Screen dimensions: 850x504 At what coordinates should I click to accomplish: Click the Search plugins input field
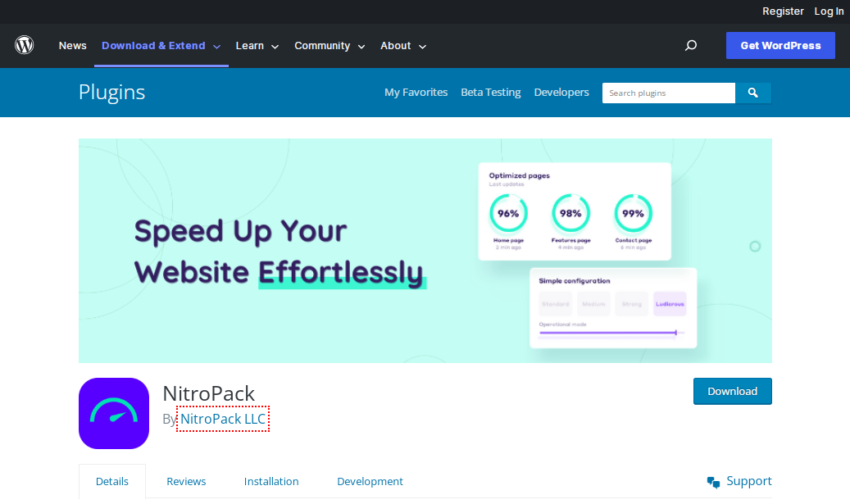668,93
